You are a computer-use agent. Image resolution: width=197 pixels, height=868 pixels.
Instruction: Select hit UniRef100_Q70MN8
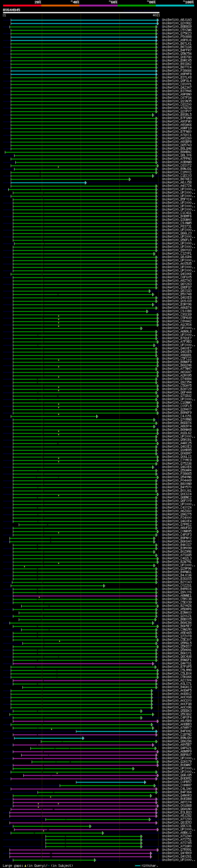click(177, 420)
